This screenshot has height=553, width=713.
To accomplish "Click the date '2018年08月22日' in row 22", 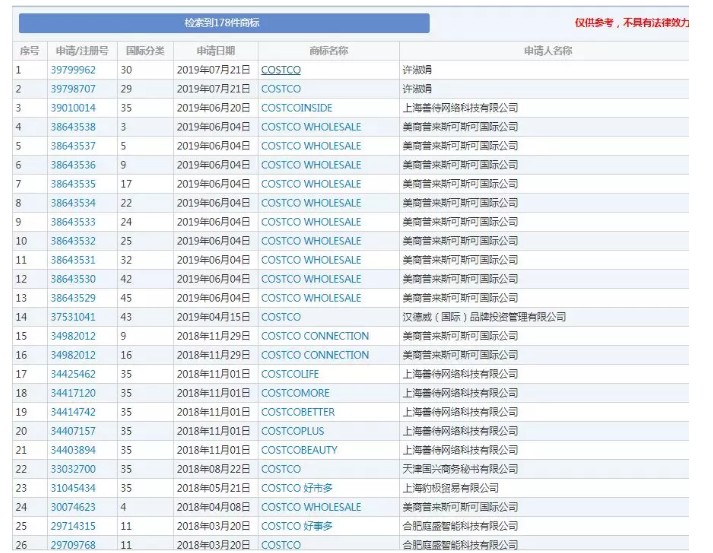I will [x=213, y=469].
